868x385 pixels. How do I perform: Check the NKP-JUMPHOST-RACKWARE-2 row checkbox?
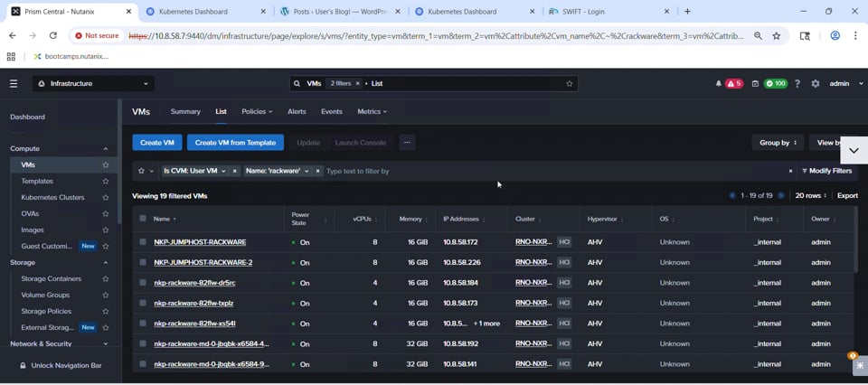coord(143,262)
